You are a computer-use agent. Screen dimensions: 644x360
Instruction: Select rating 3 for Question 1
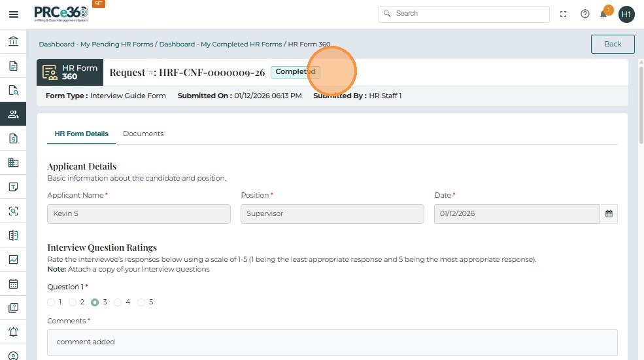pyautogui.click(x=95, y=302)
